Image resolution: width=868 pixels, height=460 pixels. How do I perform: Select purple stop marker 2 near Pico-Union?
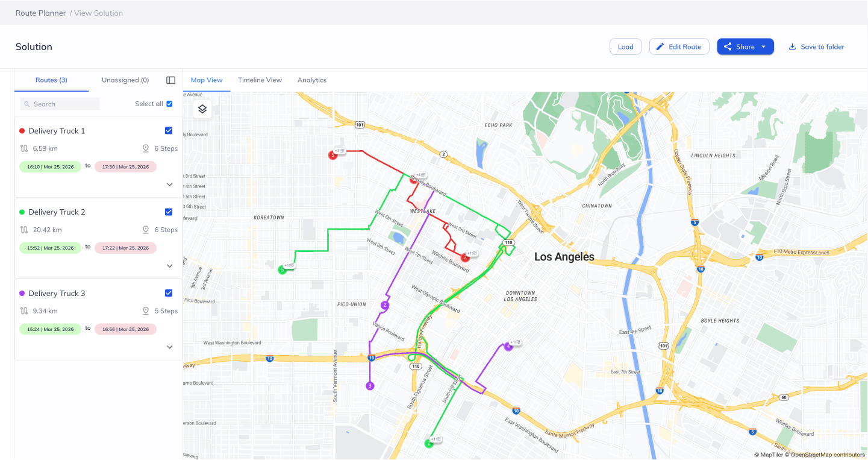[x=385, y=306]
